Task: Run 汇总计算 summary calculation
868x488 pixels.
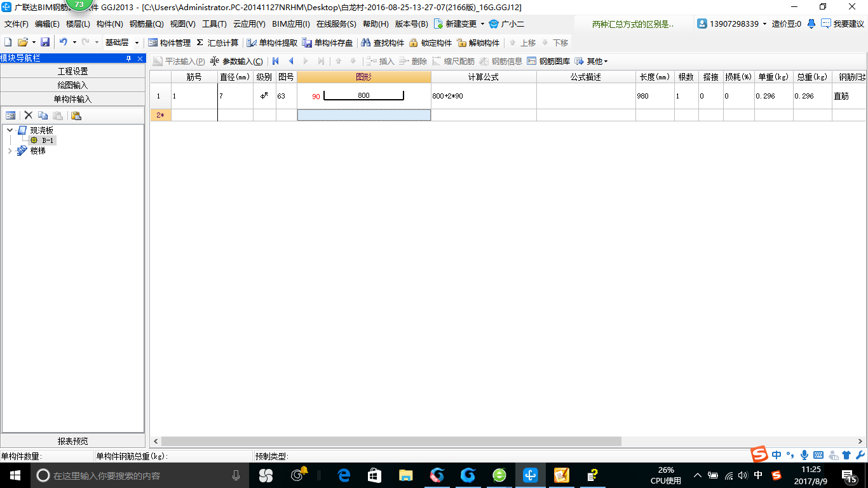Action: tap(217, 43)
